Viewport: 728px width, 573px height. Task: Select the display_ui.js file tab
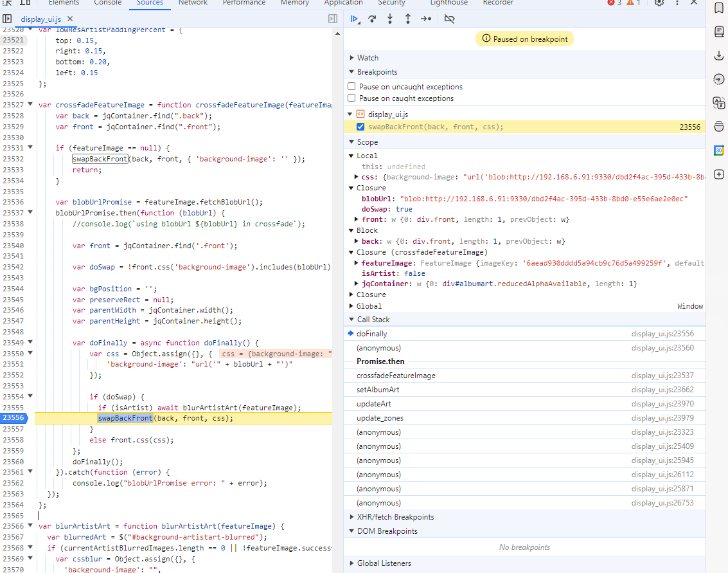click(41, 19)
